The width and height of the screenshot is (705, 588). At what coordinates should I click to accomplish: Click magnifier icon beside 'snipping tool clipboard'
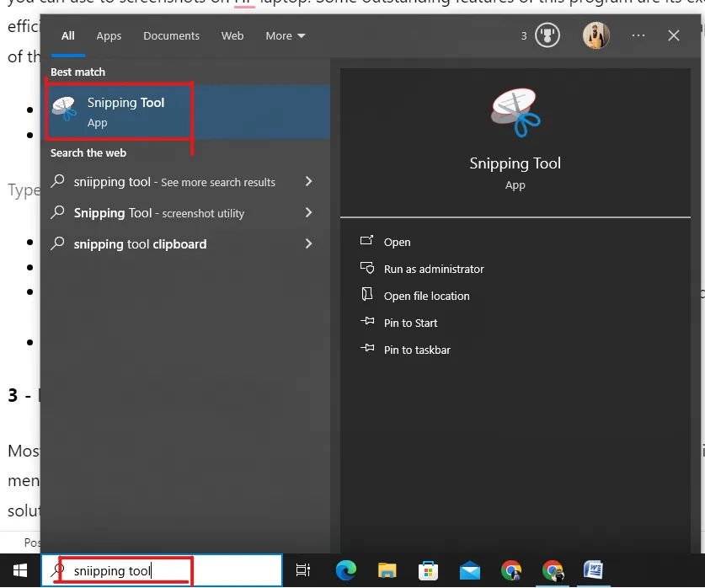(x=57, y=243)
